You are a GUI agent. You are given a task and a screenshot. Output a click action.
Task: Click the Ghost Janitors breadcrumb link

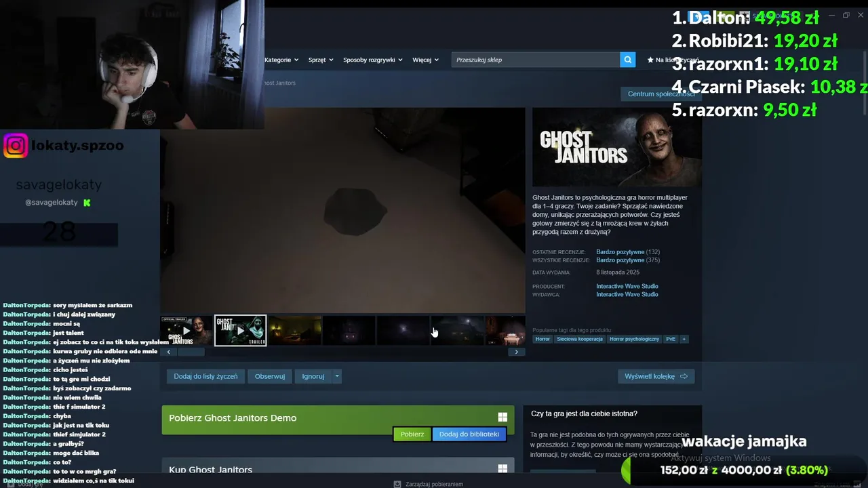tap(279, 83)
